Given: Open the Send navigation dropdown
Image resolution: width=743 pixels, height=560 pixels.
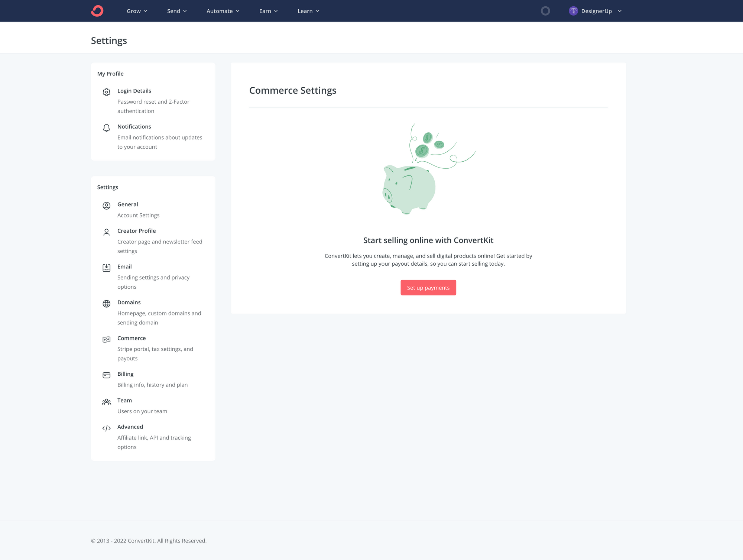Looking at the screenshot, I should coord(177,11).
